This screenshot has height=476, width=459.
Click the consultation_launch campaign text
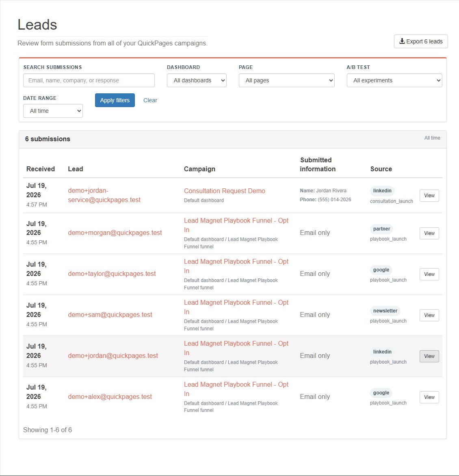392,201
